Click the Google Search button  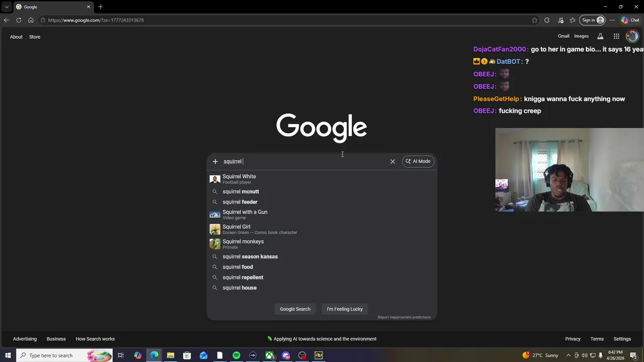click(x=295, y=309)
